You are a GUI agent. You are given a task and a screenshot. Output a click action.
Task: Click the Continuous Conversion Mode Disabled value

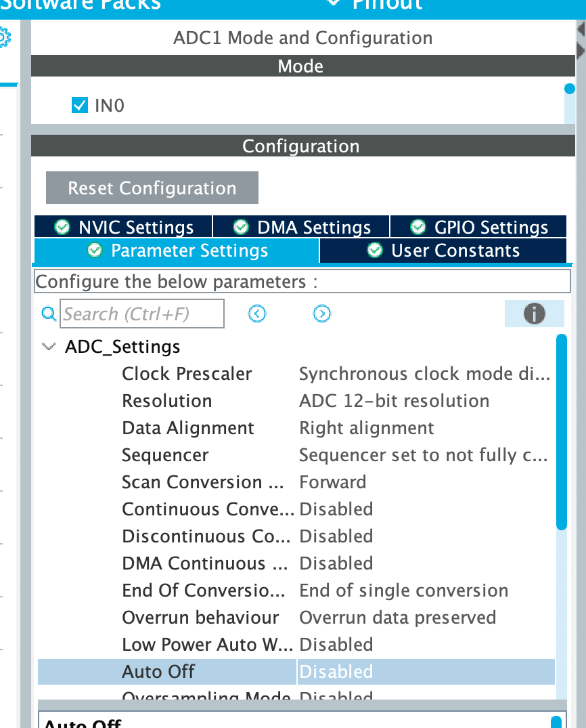pos(336,509)
